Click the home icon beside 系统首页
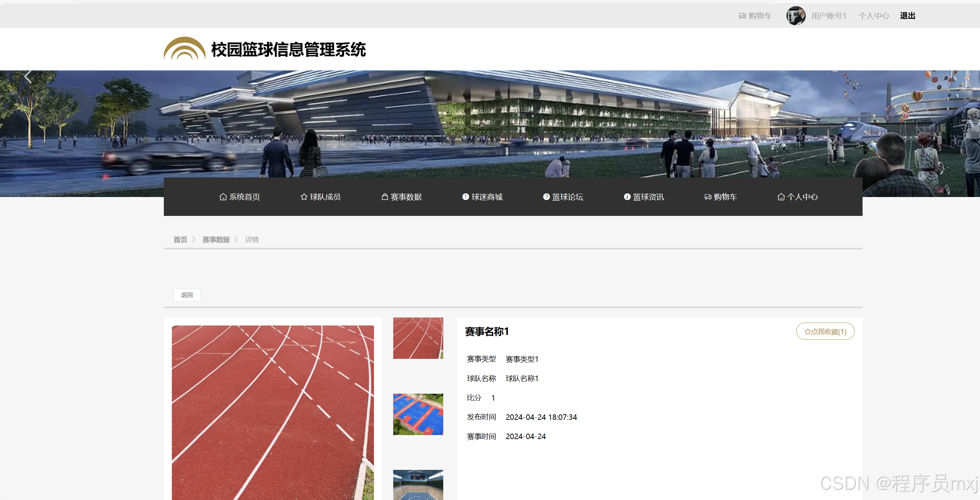Image resolution: width=980 pixels, height=500 pixels. click(x=223, y=197)
